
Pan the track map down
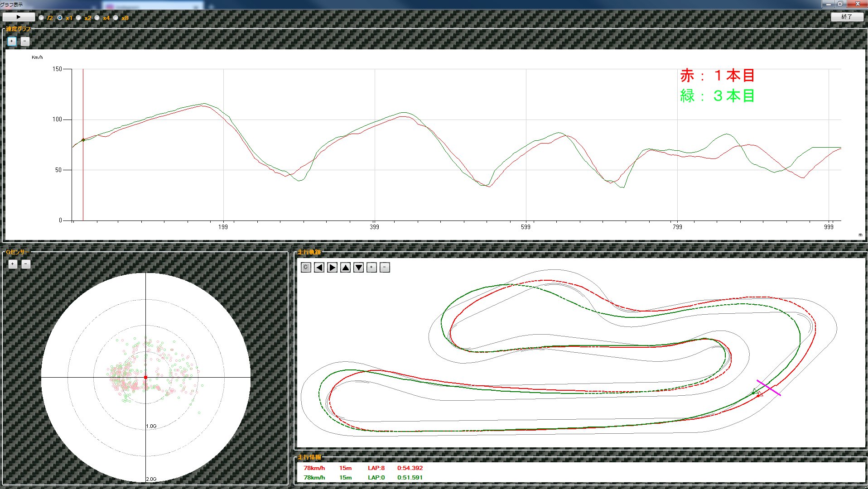[358, 268]
